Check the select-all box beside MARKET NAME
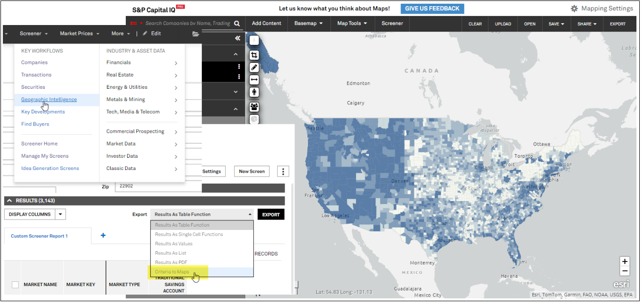This screenshot has height=305, width=644. (x=15, y=285)
